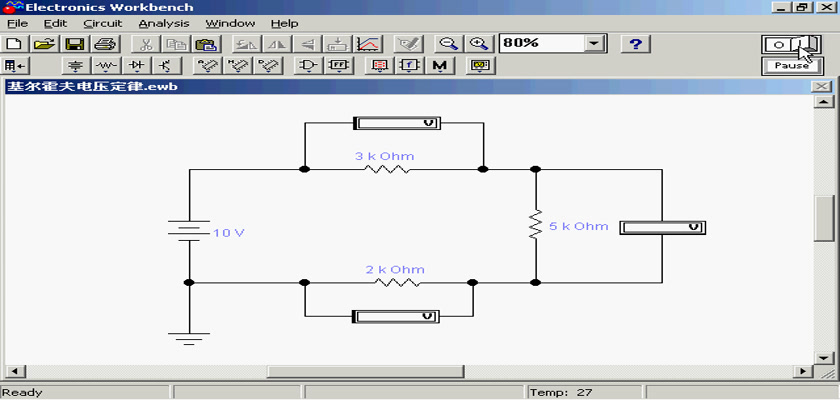Create a new circuit file
This screenshot has height=400, width=840.
(16, 44)
